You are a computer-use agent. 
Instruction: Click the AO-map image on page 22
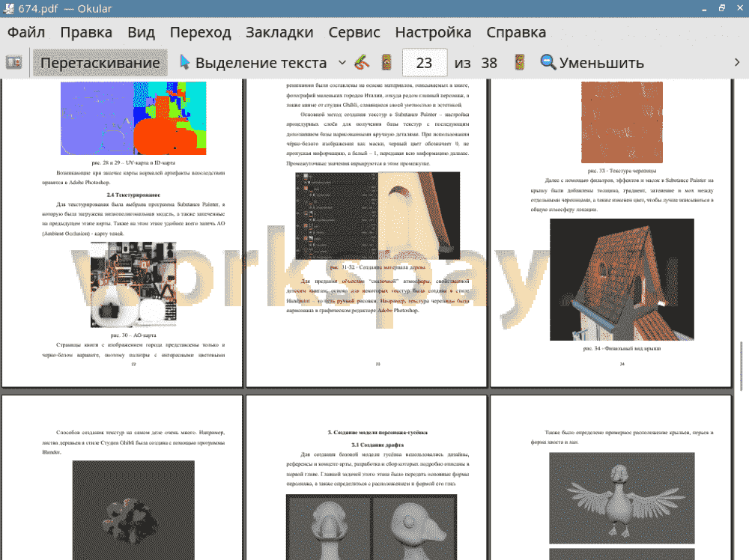pos(133,284)
